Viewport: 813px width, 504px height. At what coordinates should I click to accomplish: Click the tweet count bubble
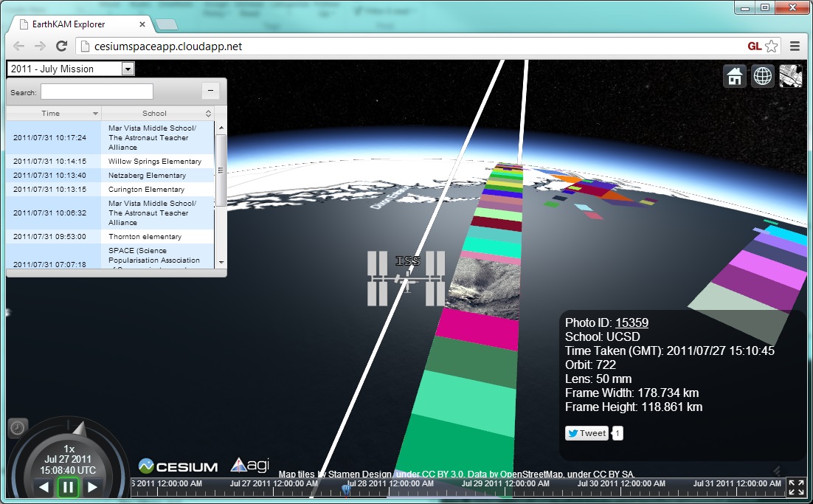click(x=617, y=433)
